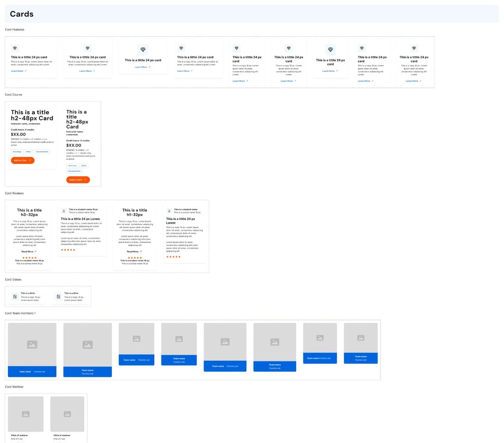The image size is (504, 443).
Task: Select the eighth team member card image
Action: point(361,338)
